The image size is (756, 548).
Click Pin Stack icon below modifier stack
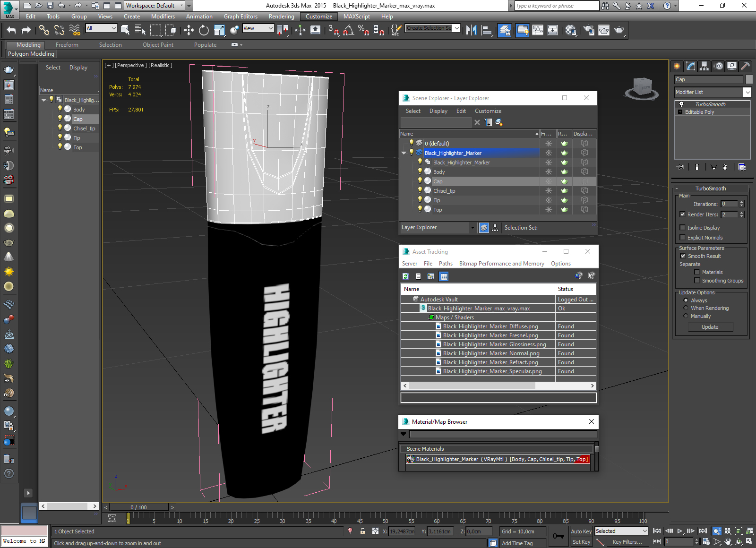(680, 167)
